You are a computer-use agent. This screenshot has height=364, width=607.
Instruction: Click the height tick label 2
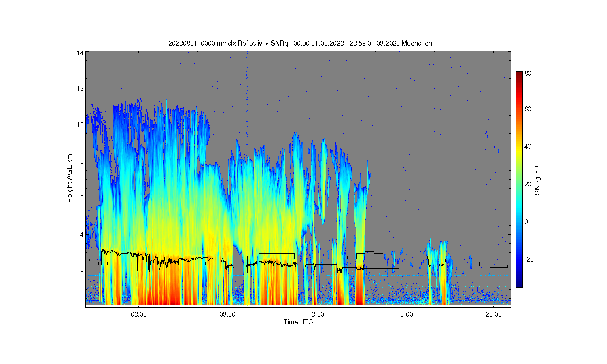click(82, 271)
